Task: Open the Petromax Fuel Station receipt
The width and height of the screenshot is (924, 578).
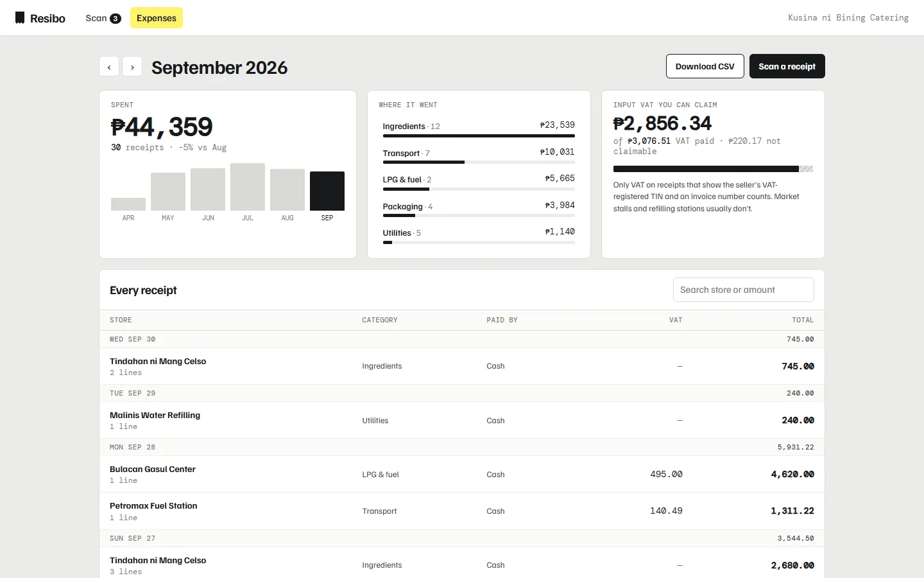Action: coord(462,511)
